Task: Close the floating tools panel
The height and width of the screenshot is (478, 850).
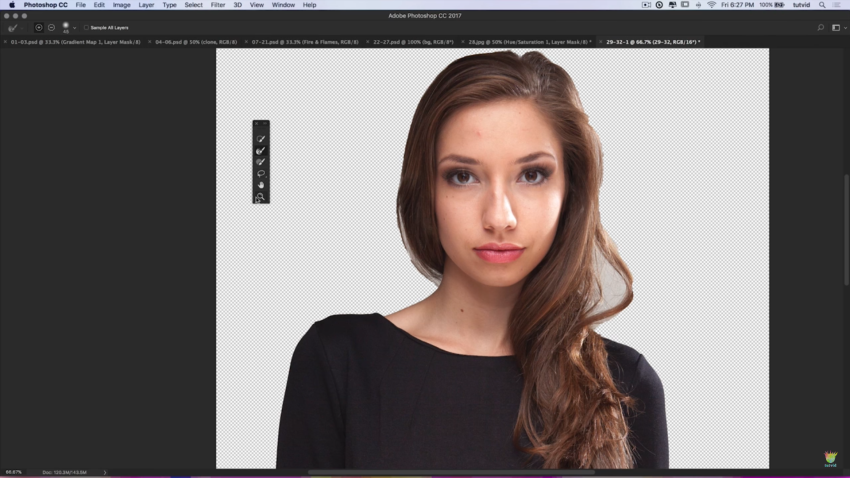Action: point(256,124)
